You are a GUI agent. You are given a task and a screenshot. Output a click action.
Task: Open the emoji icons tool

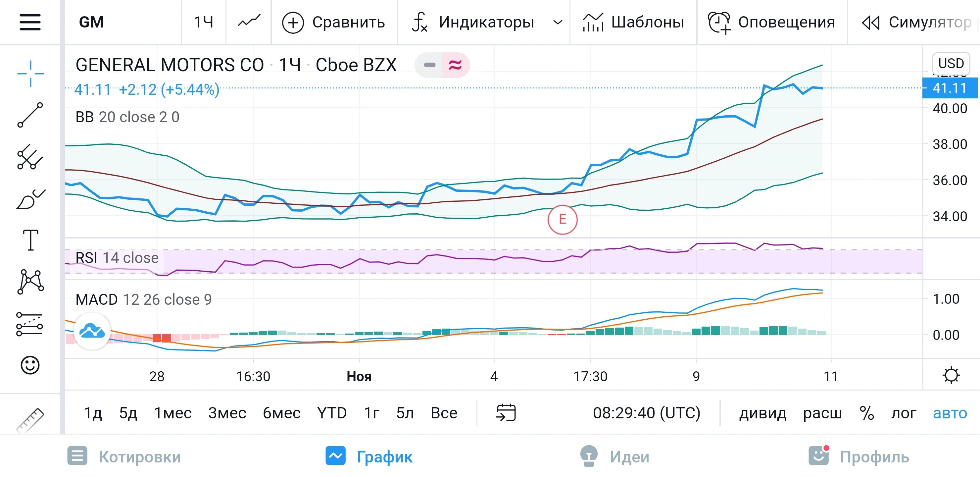(x=30, y=365)
